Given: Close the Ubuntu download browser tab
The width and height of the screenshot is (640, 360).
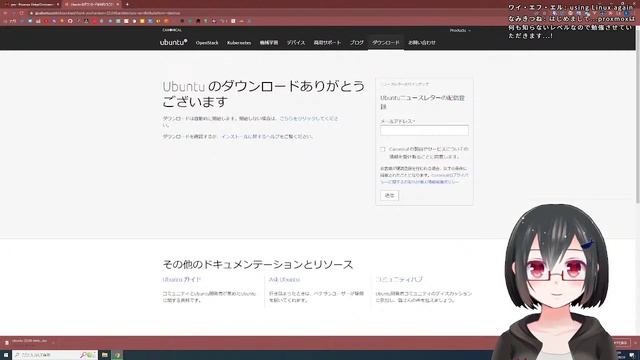Looking at the screenshot, I should point(118,4).
